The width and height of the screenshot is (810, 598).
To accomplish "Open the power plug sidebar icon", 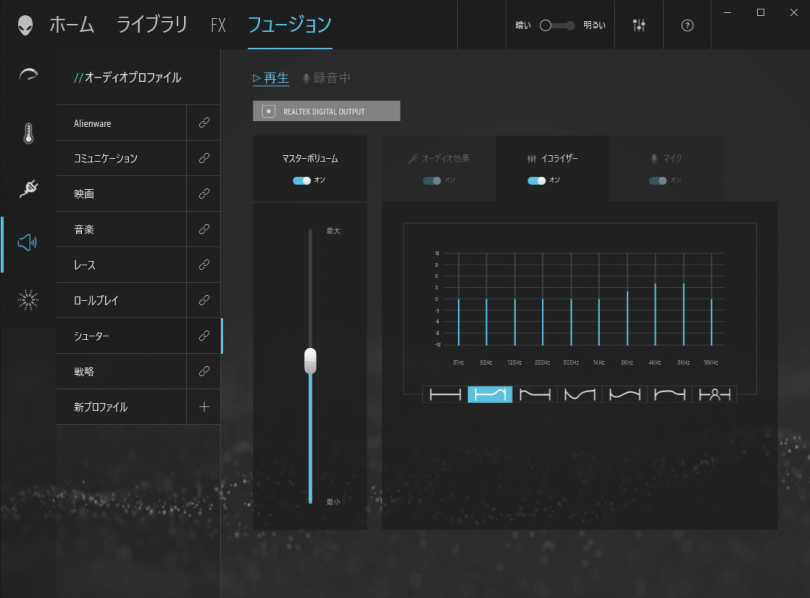I will (x=28, y=188).
